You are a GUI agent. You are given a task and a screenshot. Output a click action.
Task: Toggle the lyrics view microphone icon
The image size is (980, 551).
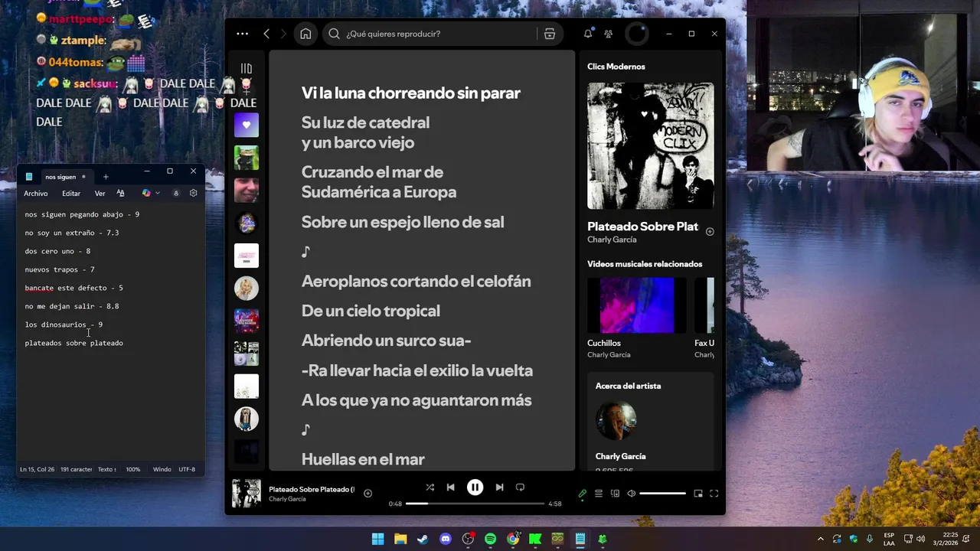point(583,494)
